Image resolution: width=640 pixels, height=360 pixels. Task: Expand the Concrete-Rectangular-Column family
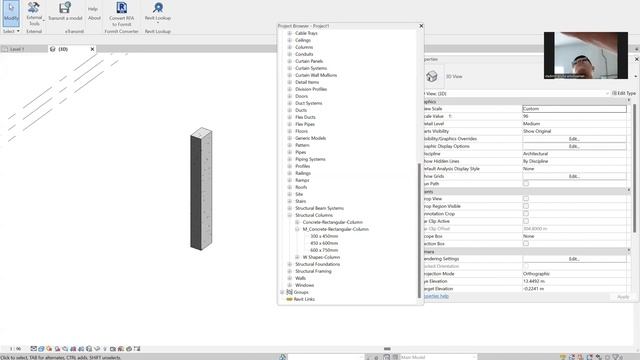pos(297,222)
